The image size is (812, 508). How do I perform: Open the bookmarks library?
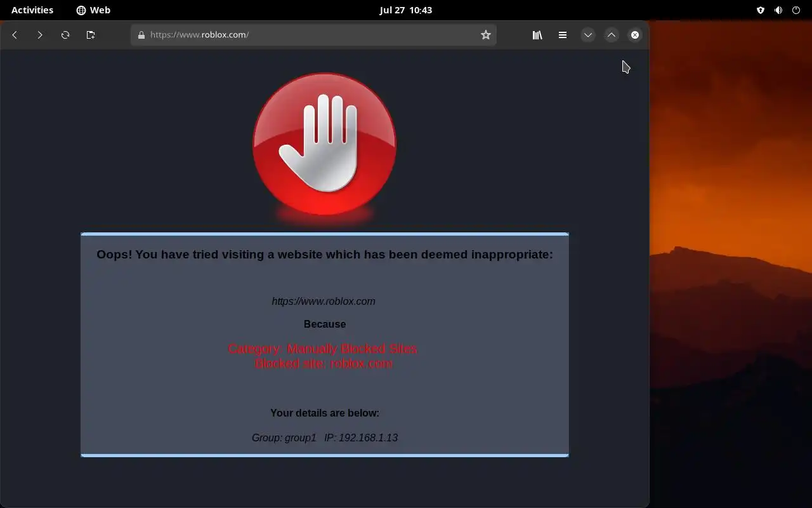[537, 35]
